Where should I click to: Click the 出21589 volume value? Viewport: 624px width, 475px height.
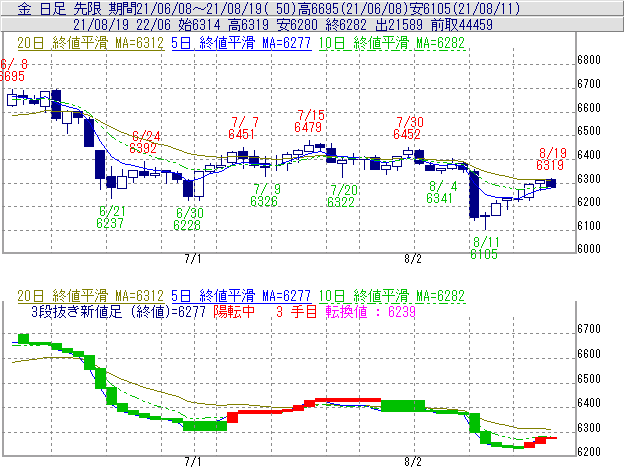pyautogui.click(x=399, y=25)
